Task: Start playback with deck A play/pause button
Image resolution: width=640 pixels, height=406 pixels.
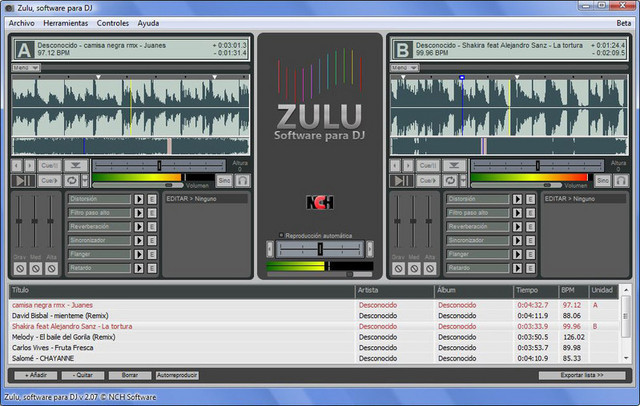Action: coord(23,180)
